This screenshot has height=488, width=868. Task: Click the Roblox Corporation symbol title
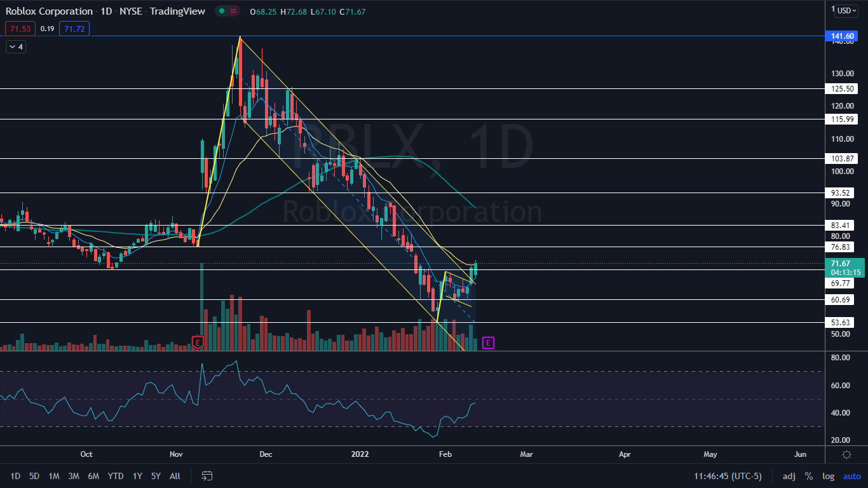[49, 11]
